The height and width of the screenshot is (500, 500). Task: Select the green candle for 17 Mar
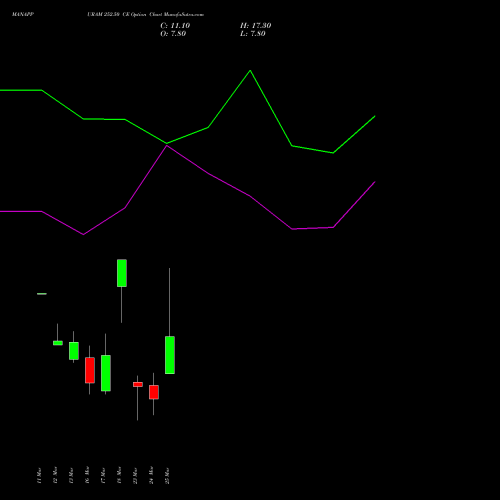(x=106, y=373)
